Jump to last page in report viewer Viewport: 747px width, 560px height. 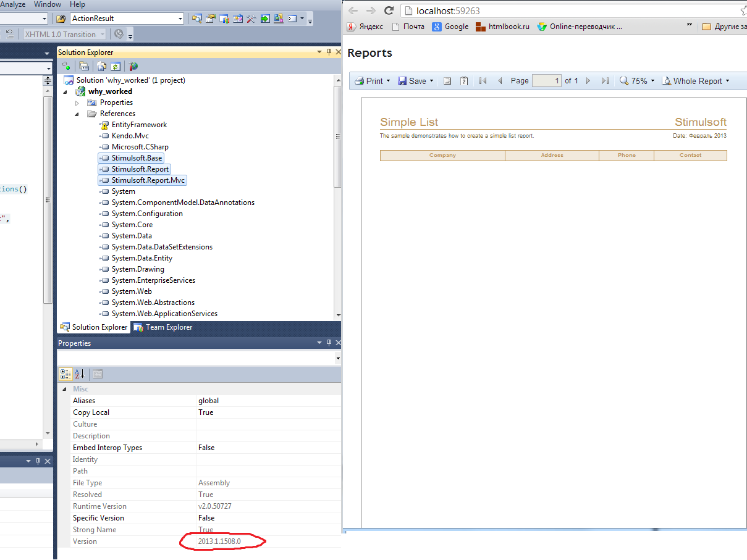pyautogui.click(x=605, y=81)
